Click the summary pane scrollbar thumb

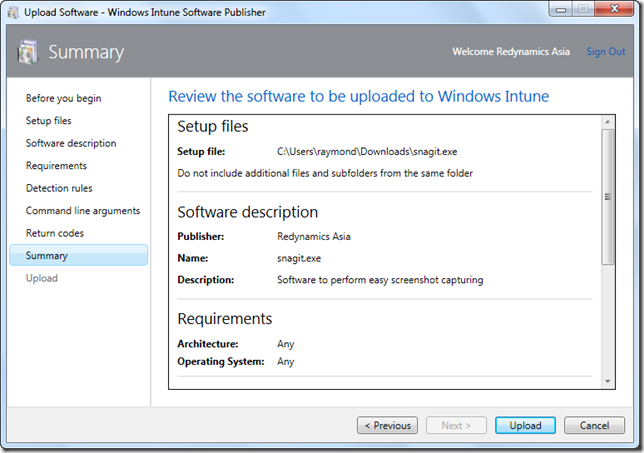pyautogui.click(x=608, y=197)
